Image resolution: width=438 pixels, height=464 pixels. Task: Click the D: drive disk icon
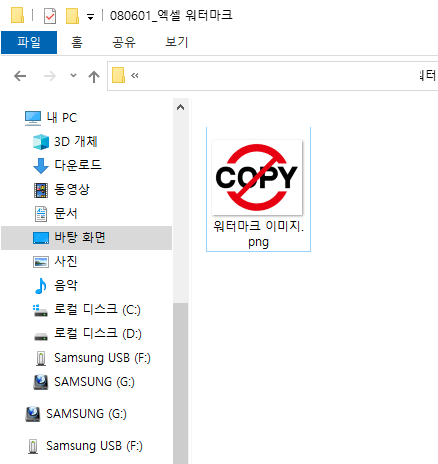coord(41,336)
